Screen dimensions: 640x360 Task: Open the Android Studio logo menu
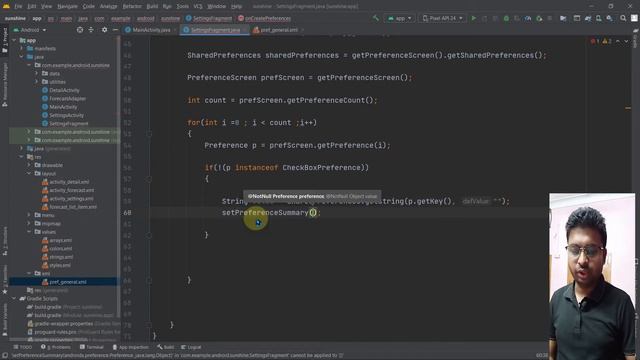click(6, 6)
